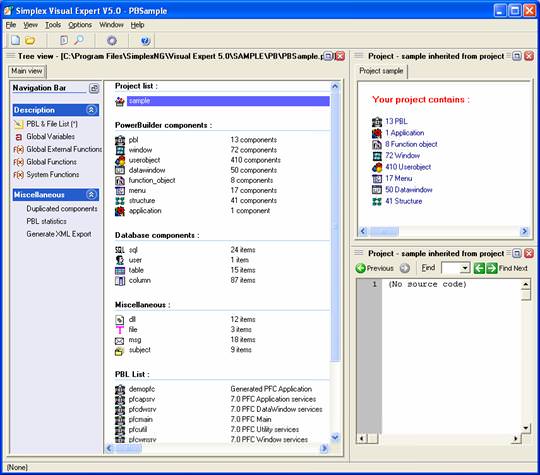Click the window component icon
Screen dimensions: 540x475
click(120, 150)
